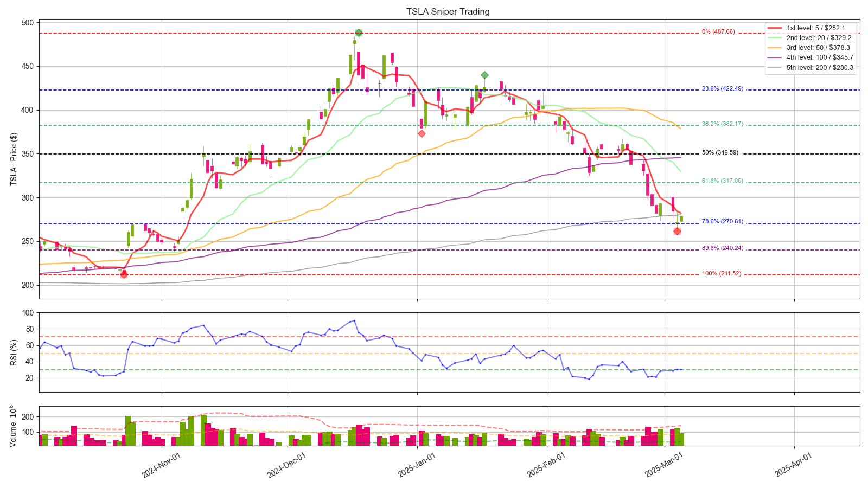Viewport: 868px width, 488px height.
Task: Click the '0% (487.66)' Fibonacci level label
Action: click(x=718, y=31)
